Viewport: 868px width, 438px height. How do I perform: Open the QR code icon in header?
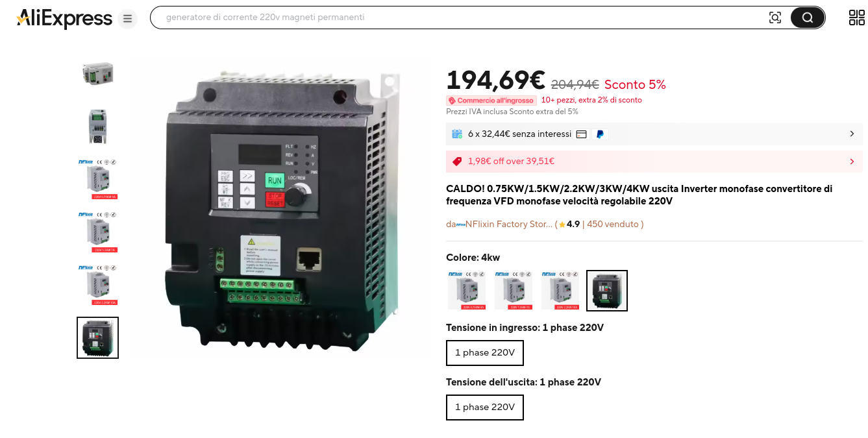click(857, 18)
